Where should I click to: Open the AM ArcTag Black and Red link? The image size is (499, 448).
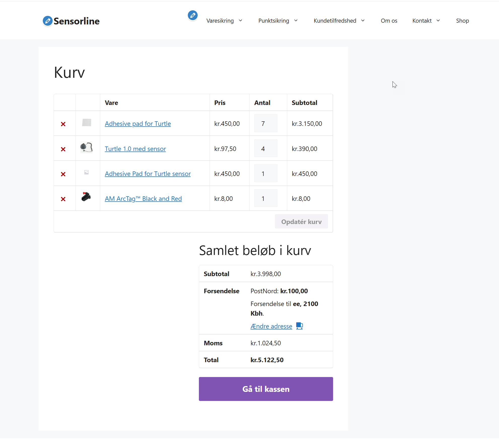(x=143, y=199)
